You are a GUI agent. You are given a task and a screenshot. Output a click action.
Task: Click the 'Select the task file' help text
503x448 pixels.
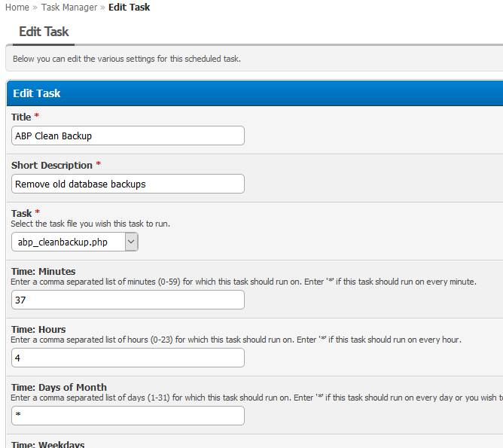point(94,224)
